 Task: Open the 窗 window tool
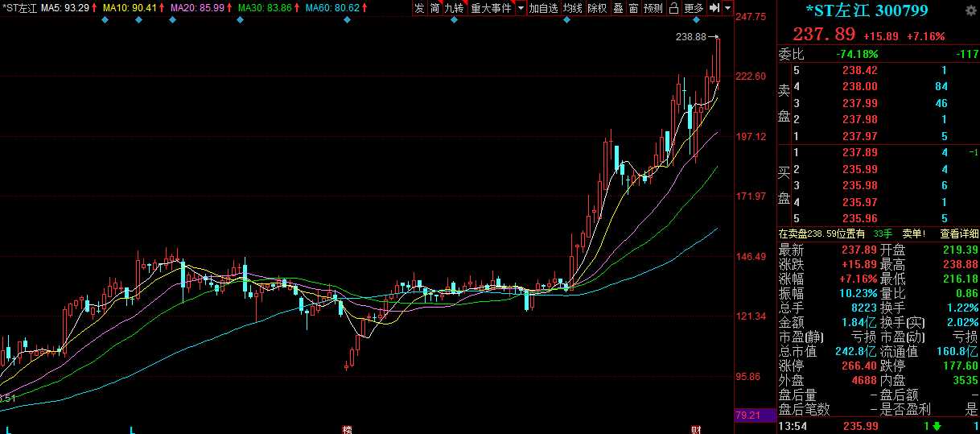(x=633, y=8)
